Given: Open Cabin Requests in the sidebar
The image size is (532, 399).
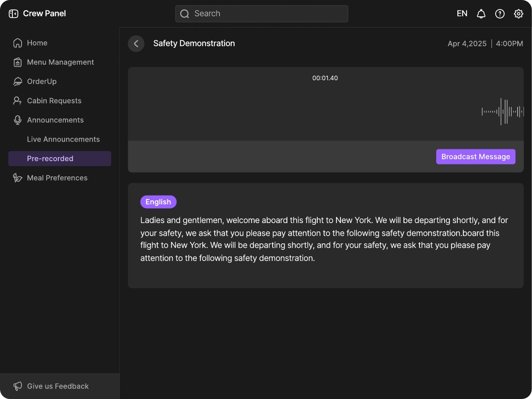Looking at the screenshot, I should point(60,101).
